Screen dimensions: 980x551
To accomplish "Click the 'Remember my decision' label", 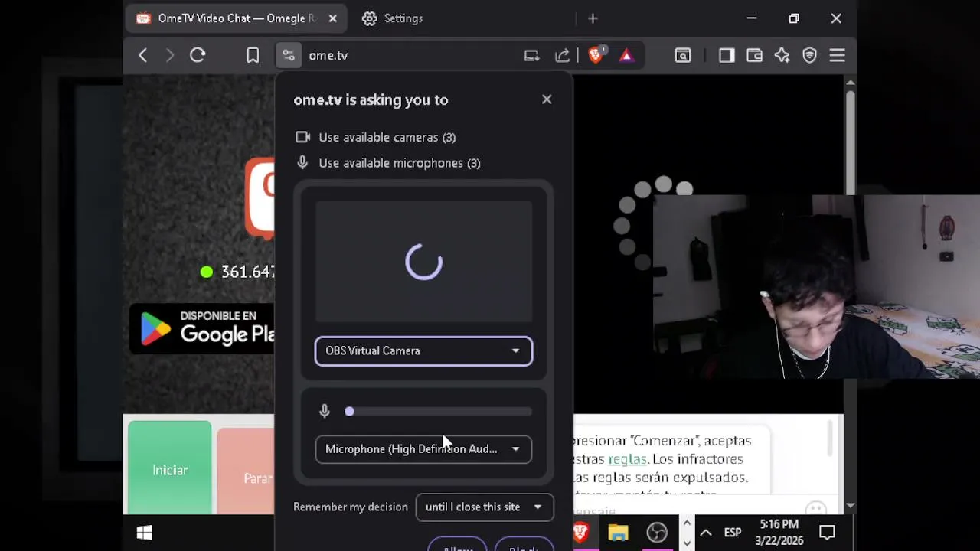I will tap(351, 507).
